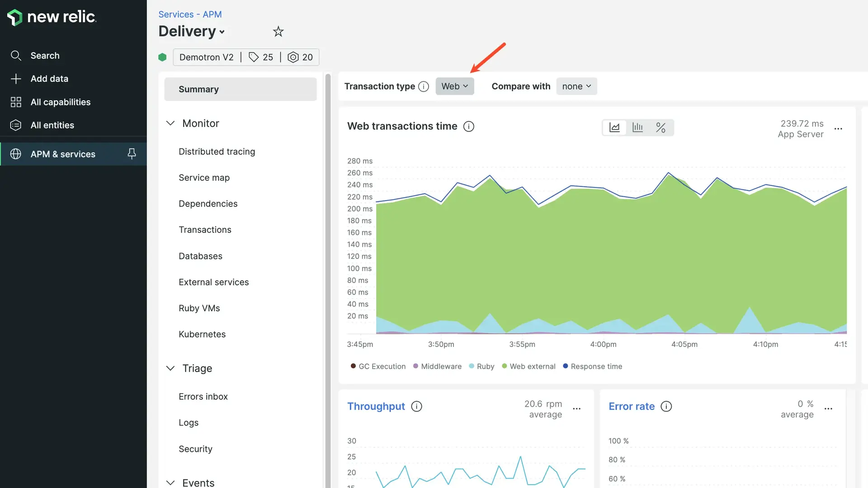Open the Throughput chart title link
Screen dimensions: 868x488
click(x=376, y=406)
